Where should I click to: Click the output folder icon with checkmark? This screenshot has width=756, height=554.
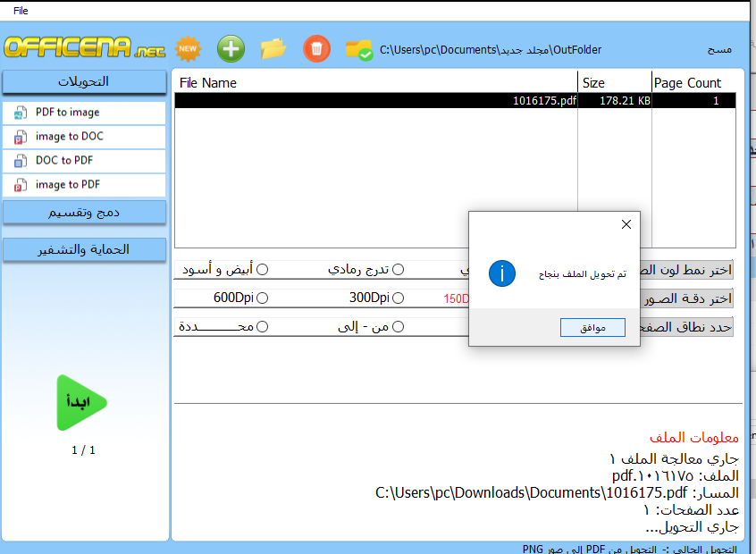[358, 49]
